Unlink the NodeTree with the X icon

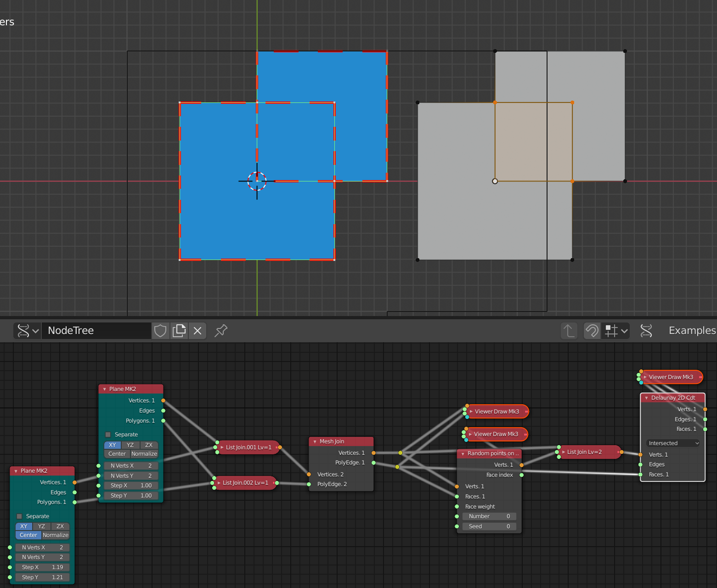coord(198,331)
